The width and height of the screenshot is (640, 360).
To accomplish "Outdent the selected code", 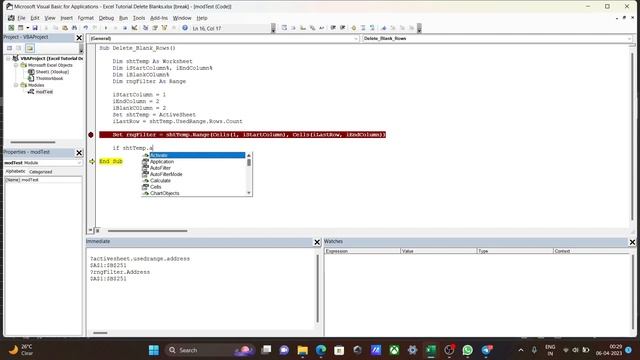I will (x=343, y=28).
